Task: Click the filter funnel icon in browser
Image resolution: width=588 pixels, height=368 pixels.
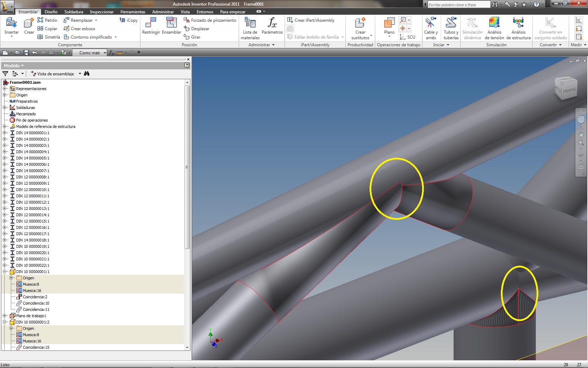Action: coord(5,74)
